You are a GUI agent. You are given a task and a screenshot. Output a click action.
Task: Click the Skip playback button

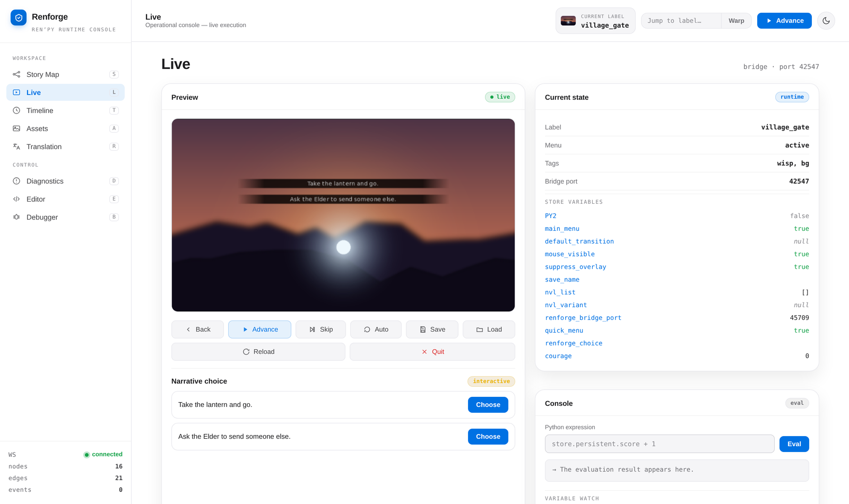pyautogui.click(x=320, y=329)
